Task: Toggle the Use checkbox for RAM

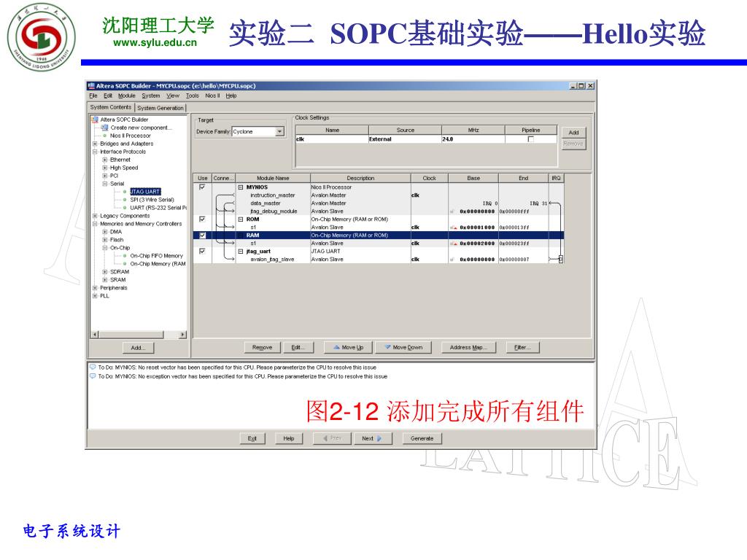Action: pos(203,236)
